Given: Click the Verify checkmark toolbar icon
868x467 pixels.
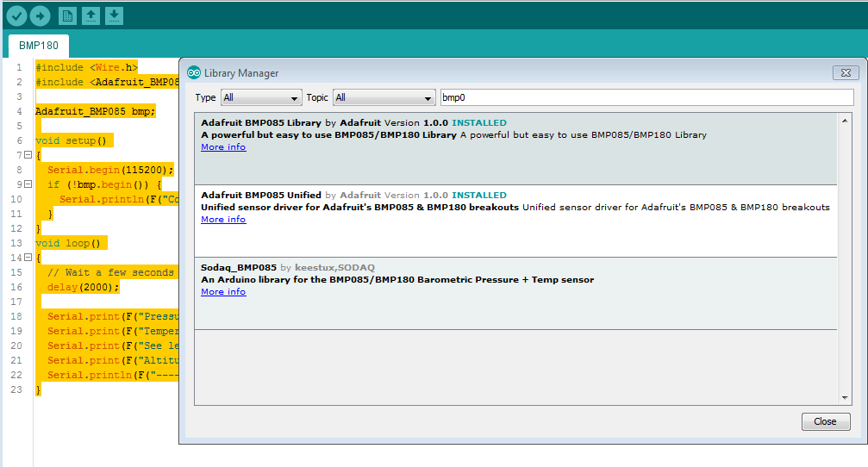Looking at the screenshot, I should pos(16,16).
